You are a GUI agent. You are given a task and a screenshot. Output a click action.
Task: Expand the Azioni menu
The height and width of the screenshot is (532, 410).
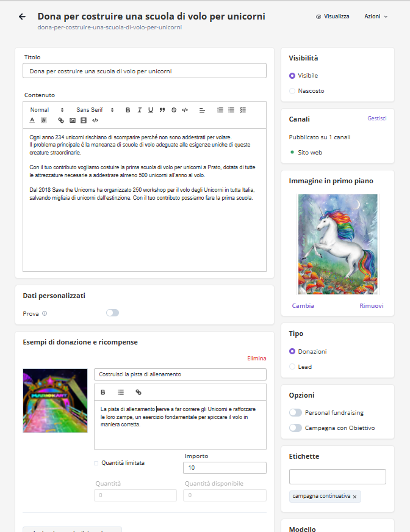(x=376, y=17)
